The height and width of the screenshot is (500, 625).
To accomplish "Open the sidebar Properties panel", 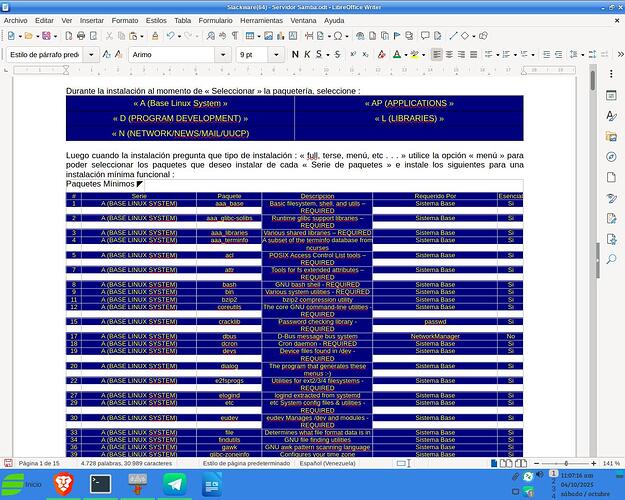I will 611,96.
